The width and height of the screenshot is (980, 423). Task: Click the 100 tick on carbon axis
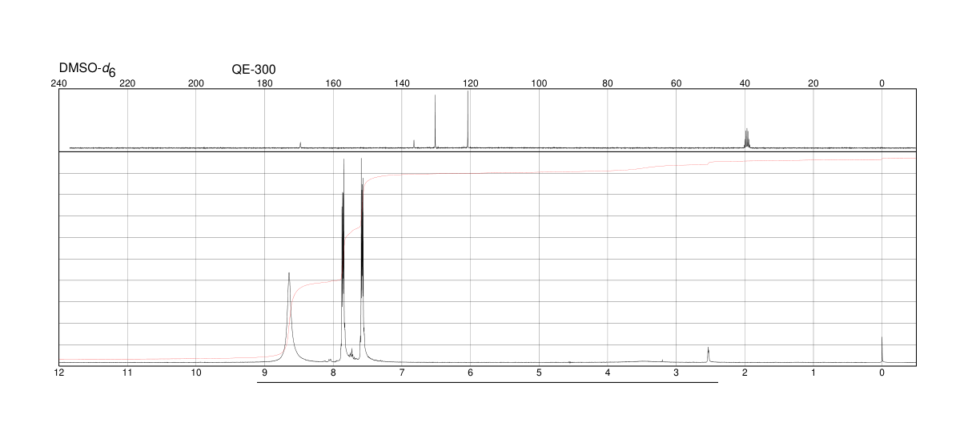539,83
